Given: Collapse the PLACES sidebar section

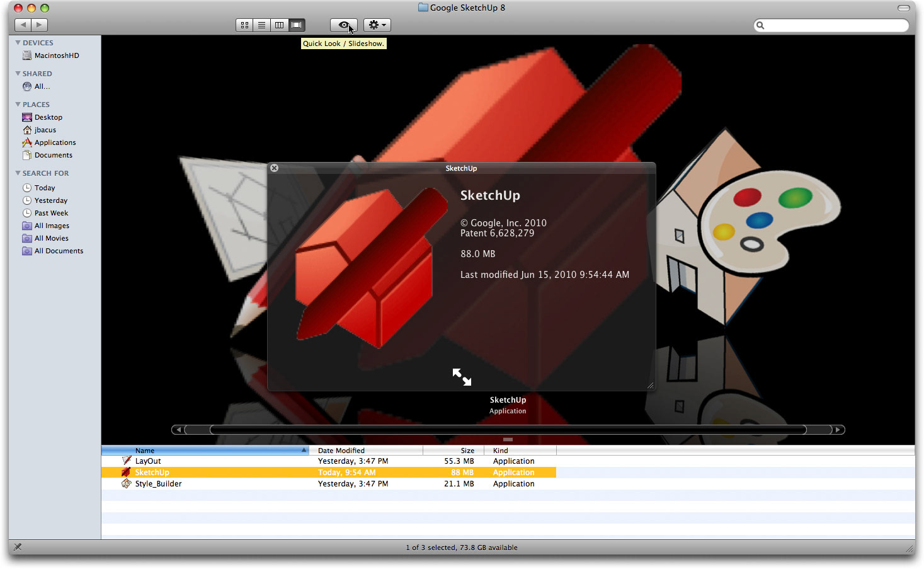Looking at the screenshot, I should [18, 105].
